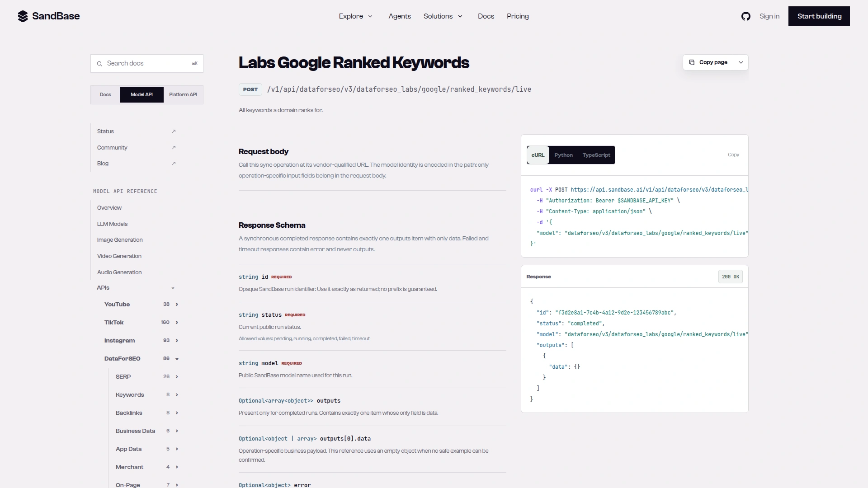868x488 pixels.
Task: Open the Community external link arrow
Action: click(x=174, y=148)
